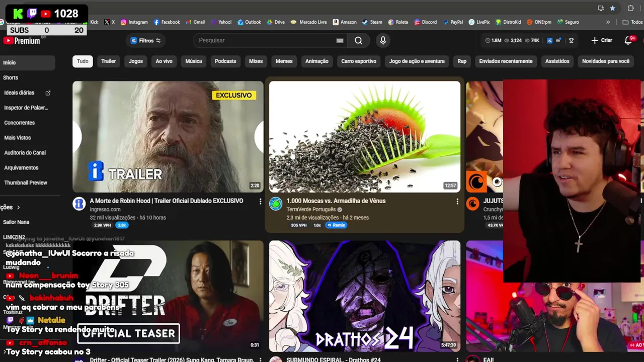Open DistroKid bookmark
The image size is (644, 362).
coord(508,22)
